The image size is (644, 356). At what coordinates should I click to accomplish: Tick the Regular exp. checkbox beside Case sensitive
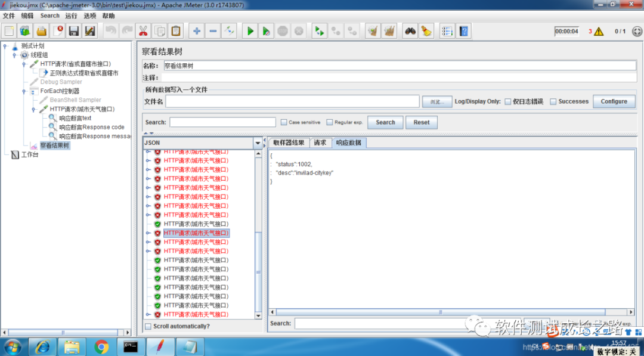click(329, 122)
